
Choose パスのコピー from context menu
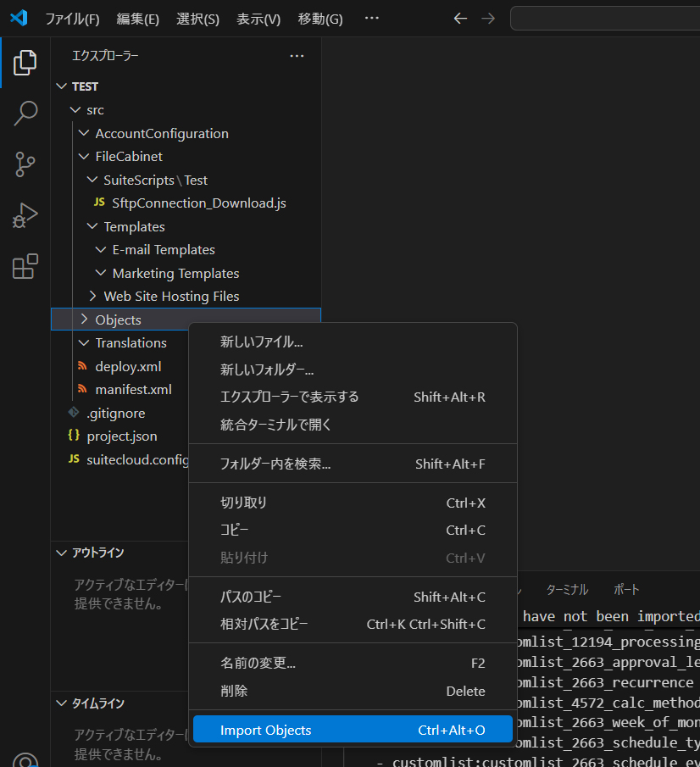coord(353,597)
